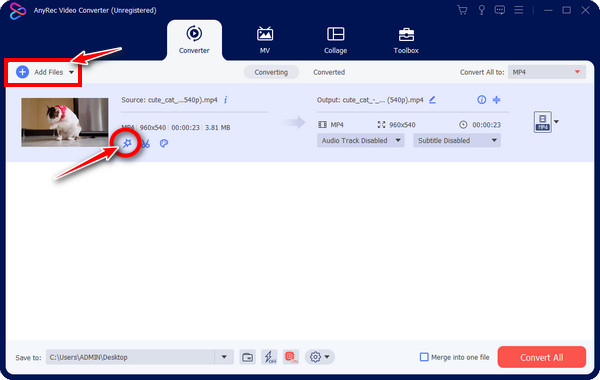Click the Add Files button

(39, 72)
